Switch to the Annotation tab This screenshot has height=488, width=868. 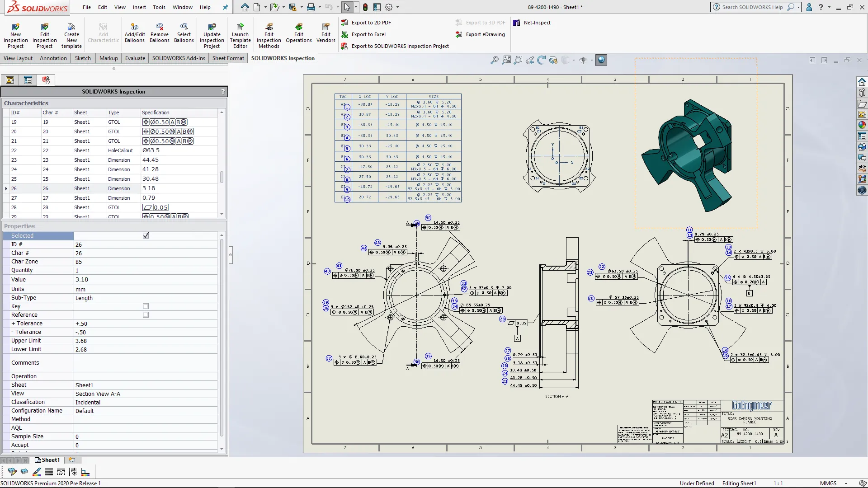[53, 58]
